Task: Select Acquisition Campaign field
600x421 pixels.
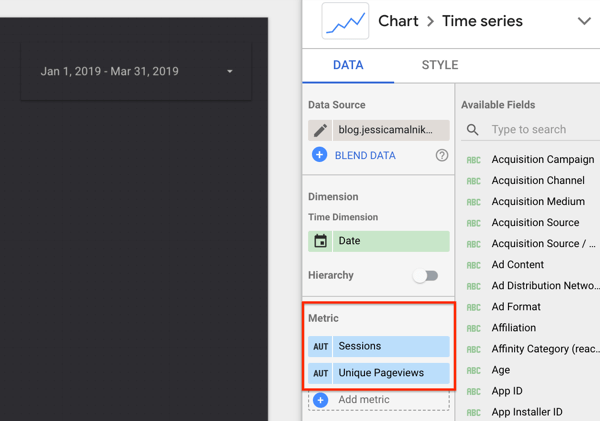Action: click(x=543, y=159)
